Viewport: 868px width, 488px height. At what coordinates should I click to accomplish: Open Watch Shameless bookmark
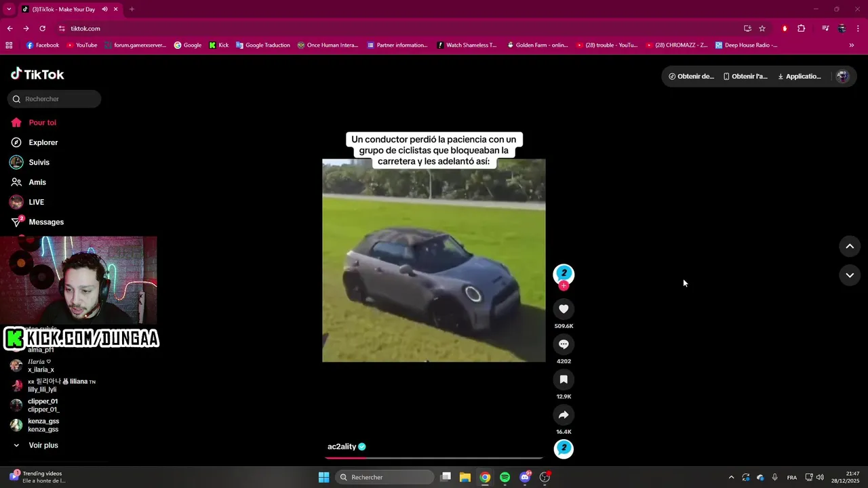pos(467,45)
